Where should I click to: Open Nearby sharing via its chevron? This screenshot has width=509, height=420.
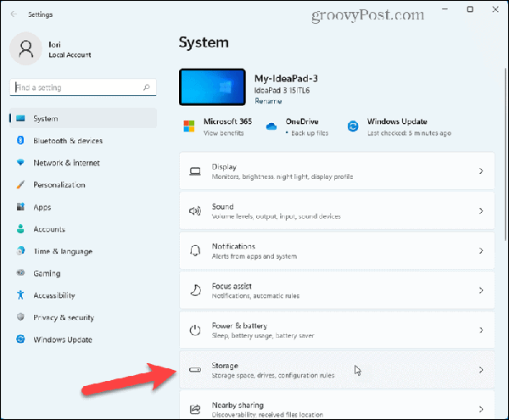click(x=481, y=410)
